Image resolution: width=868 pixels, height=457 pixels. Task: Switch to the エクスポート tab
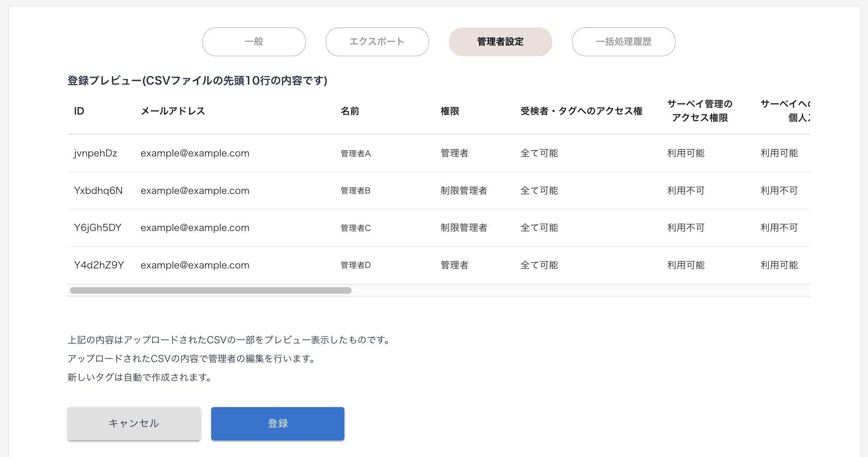[x=377, y=42]
